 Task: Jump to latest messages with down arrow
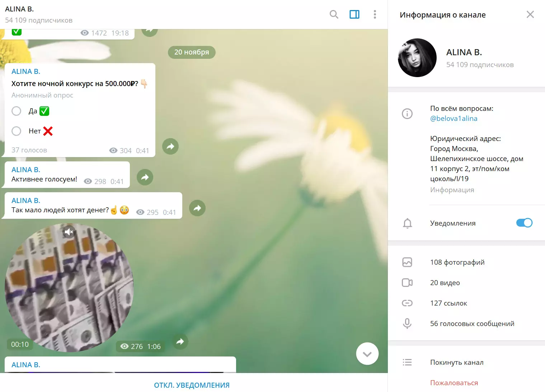tap(367, 354)
